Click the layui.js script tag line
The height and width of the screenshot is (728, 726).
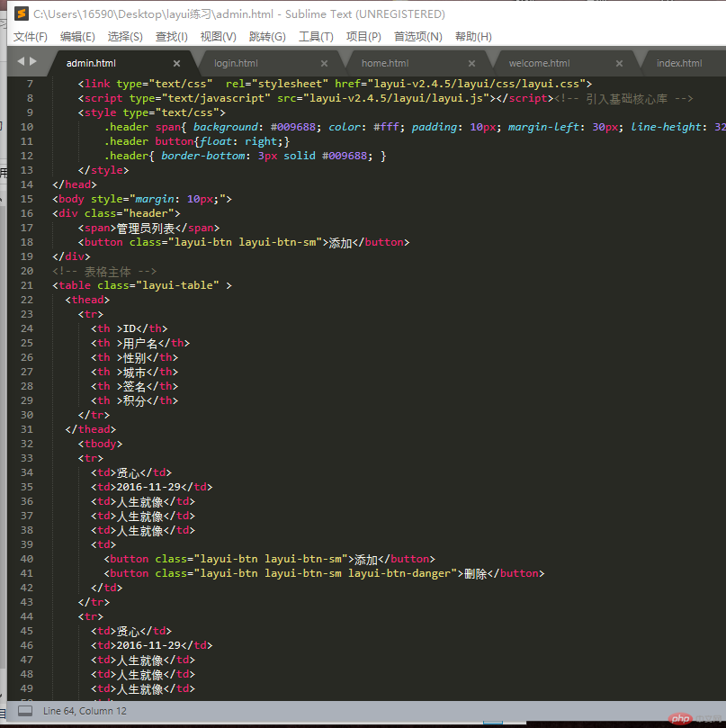pyautogui.click(x=316, y=98)
